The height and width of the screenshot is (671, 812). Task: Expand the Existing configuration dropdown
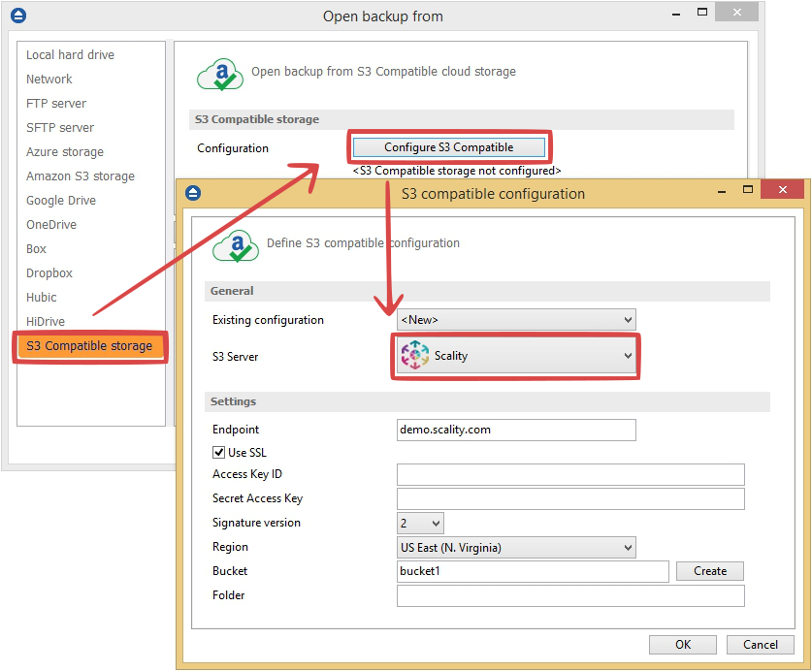[x=516, y=320]
